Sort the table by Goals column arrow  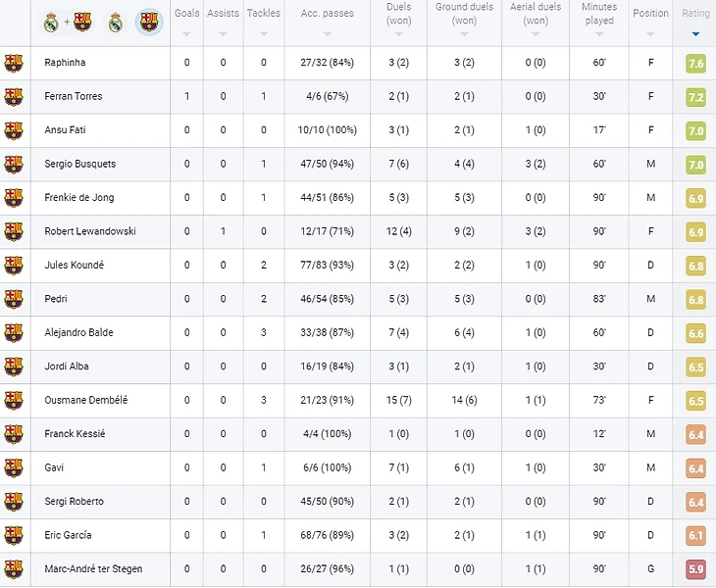(186, 33)
